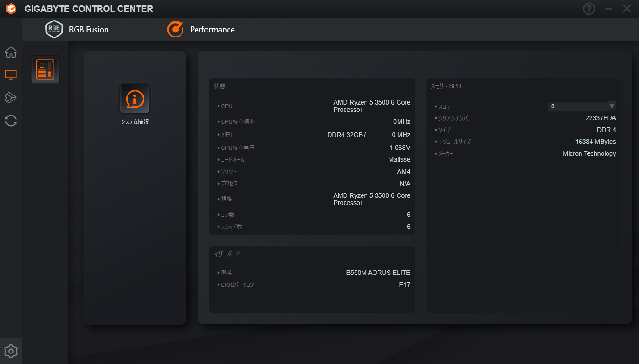Click the コードネーム label
639x364 pixels.
coord(233,159)
